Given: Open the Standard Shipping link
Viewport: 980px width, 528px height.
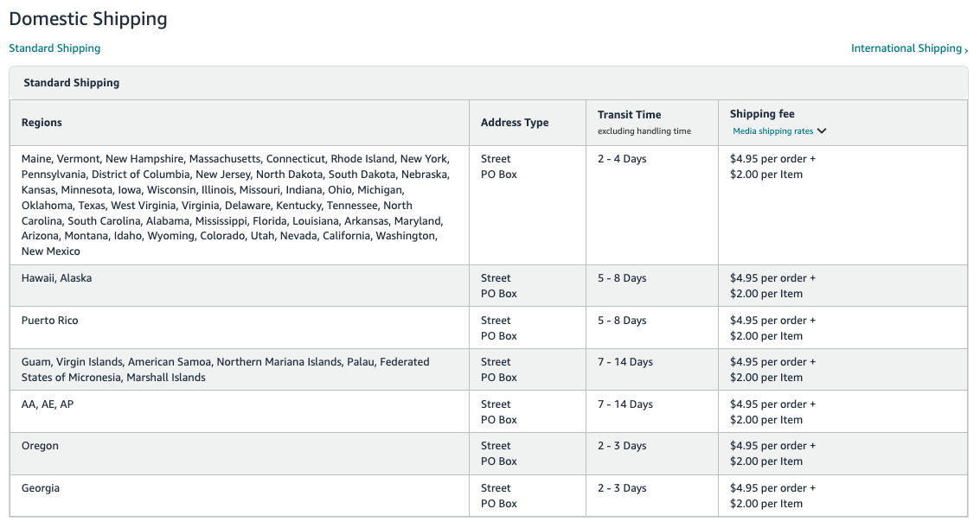Looking at the screenshot, I should (x=54, y=48).
